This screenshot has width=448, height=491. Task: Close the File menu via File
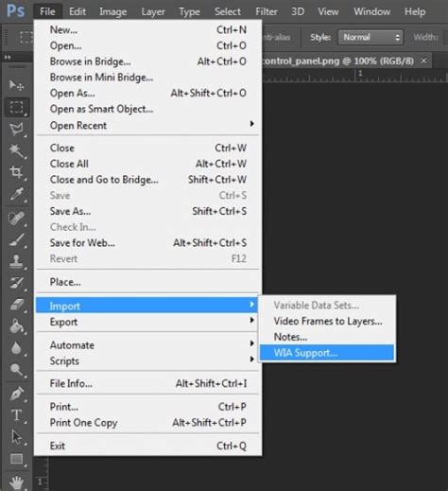[x=47, y=11]
